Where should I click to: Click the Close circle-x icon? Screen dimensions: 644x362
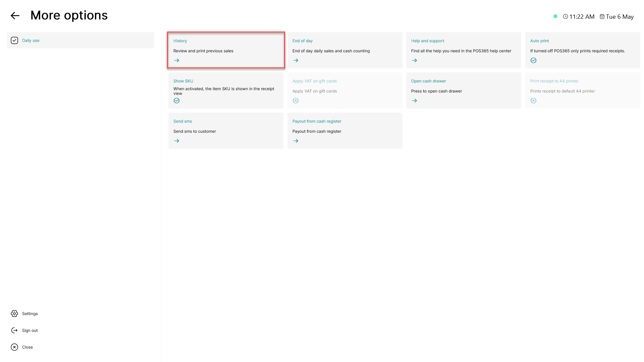(14, 347)
